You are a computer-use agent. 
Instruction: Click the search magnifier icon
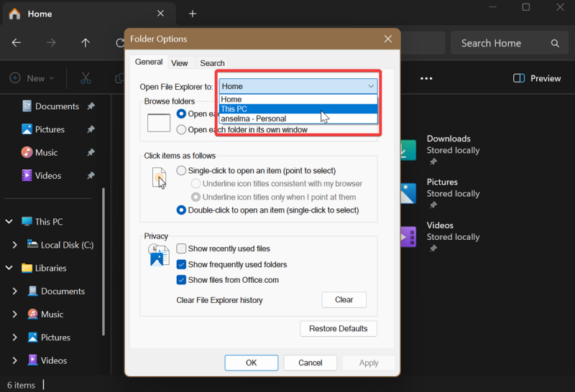[555, 43]
